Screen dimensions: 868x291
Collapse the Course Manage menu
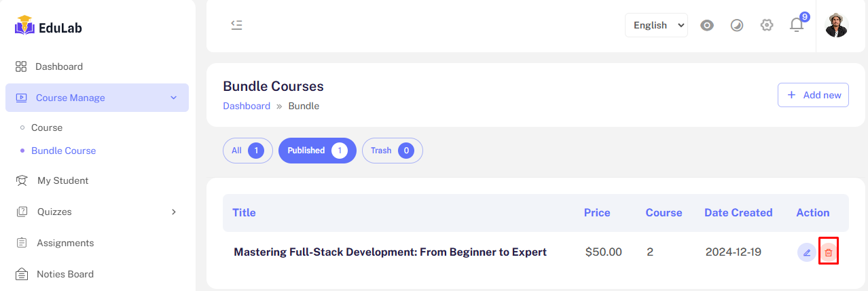(x=173, y=98)
